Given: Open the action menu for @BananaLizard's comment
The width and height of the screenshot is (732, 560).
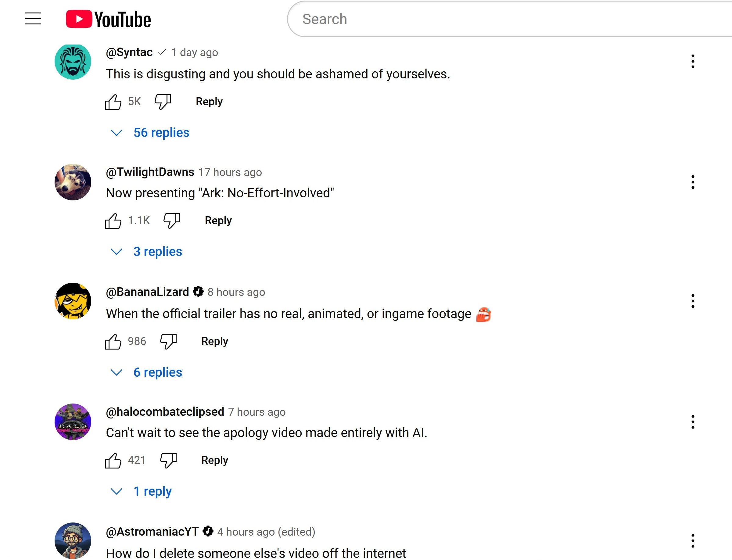Looking at the screenshot, I should (x=693, y=301).
